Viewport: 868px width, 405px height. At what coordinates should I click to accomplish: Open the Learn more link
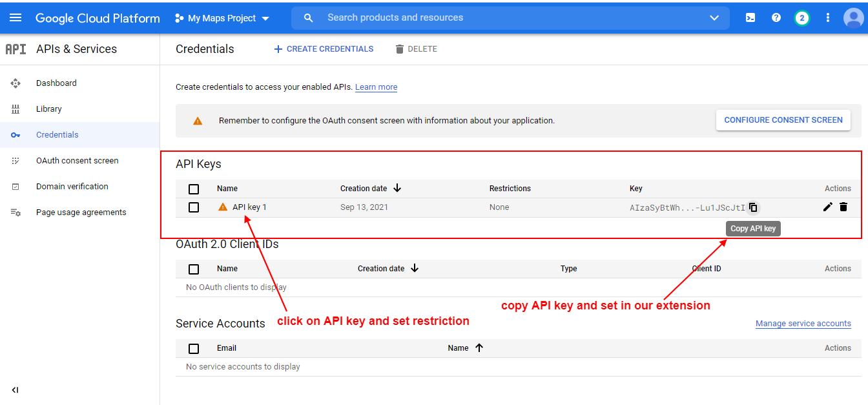(377, 87)
